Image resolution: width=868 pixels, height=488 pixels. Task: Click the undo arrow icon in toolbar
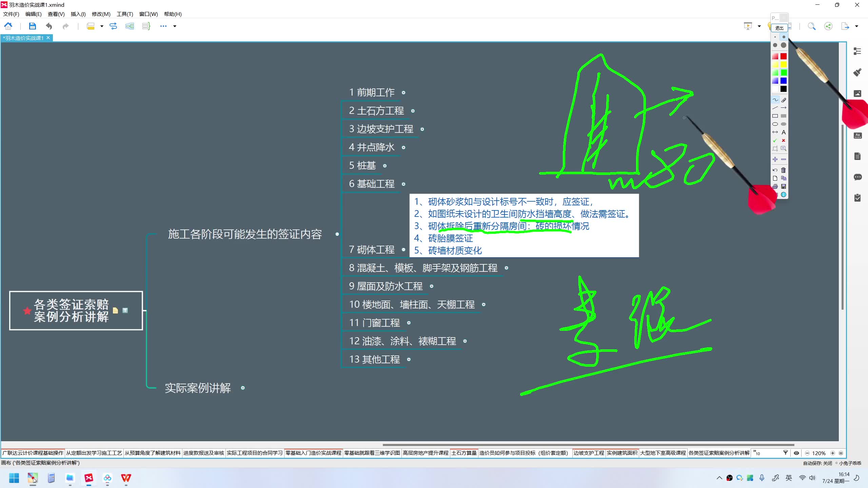[x=49, y=26]
